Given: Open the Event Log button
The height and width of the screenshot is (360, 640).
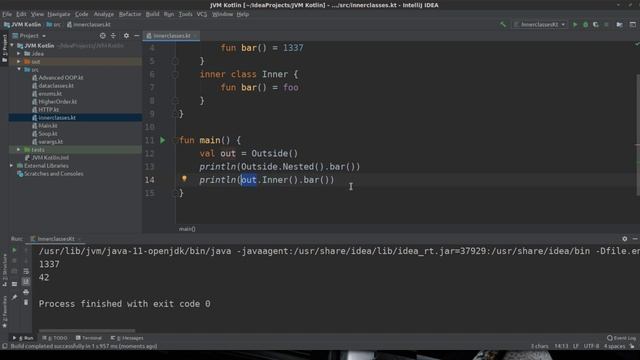Looking at the screenshot, I should (x=621, y=338).
